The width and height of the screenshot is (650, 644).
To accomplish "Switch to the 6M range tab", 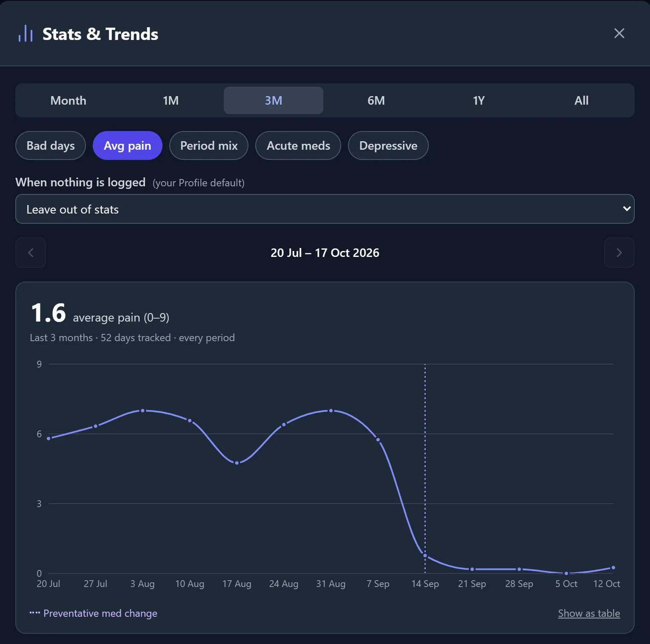I will [x=376, y=100].
